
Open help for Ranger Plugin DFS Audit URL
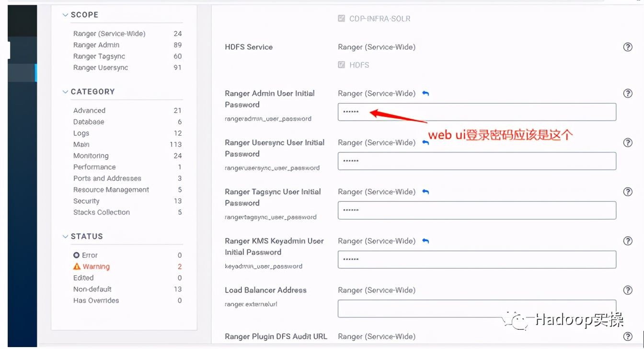click(x=628, y=337)
